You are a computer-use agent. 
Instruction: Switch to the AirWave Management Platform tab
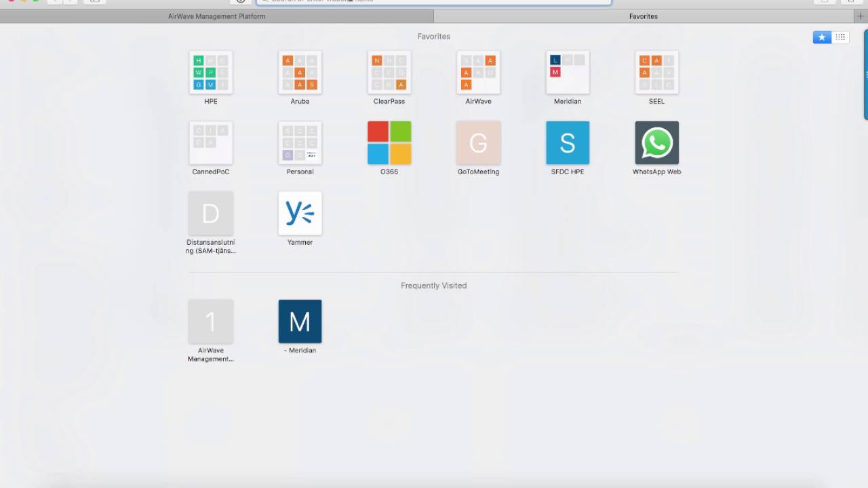point(217,16)
